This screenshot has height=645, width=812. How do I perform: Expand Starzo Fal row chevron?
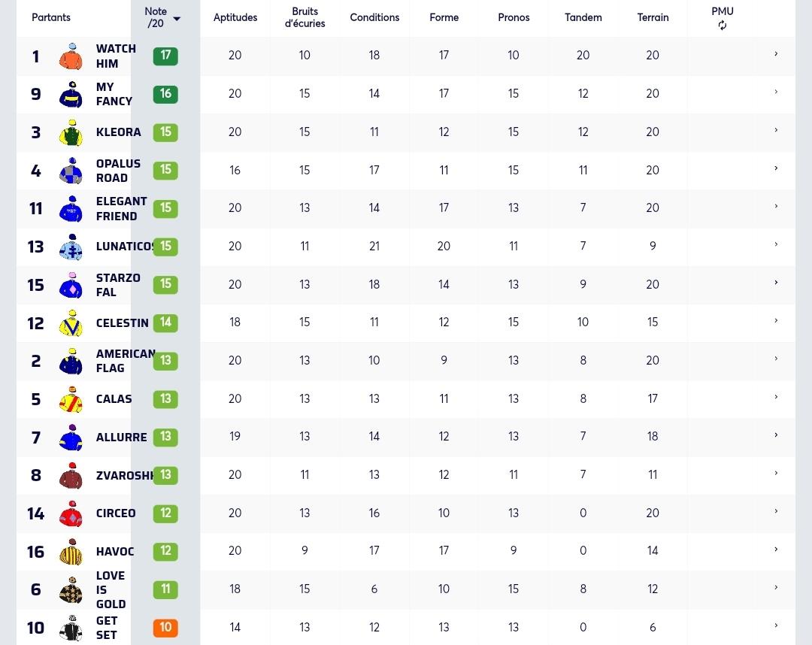[x=776, y=283]
